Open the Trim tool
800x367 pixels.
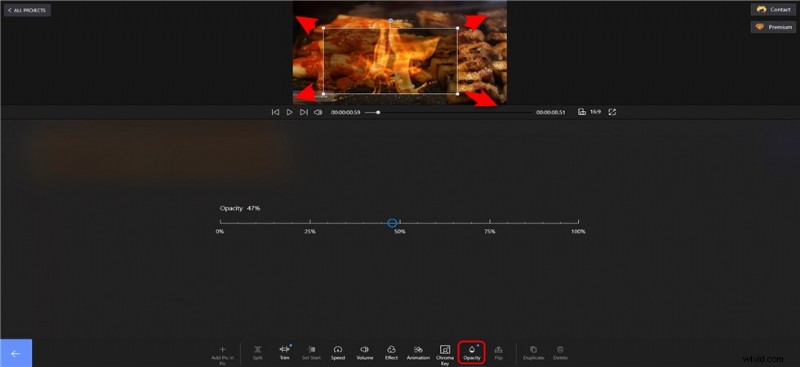click(285, 353)
